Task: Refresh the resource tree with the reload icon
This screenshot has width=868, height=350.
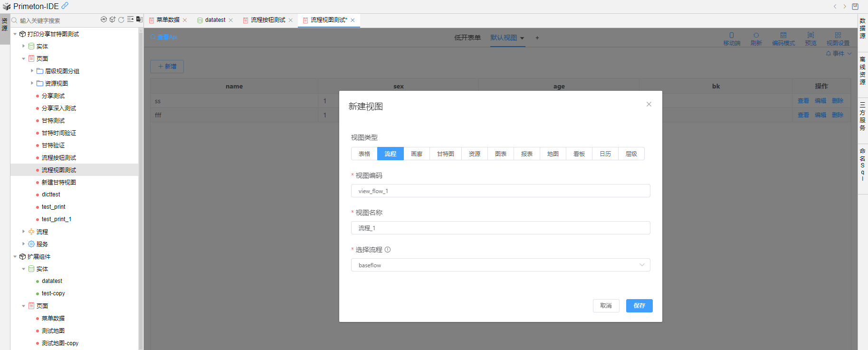Action: pyautogui.click(x=121, y=19)
